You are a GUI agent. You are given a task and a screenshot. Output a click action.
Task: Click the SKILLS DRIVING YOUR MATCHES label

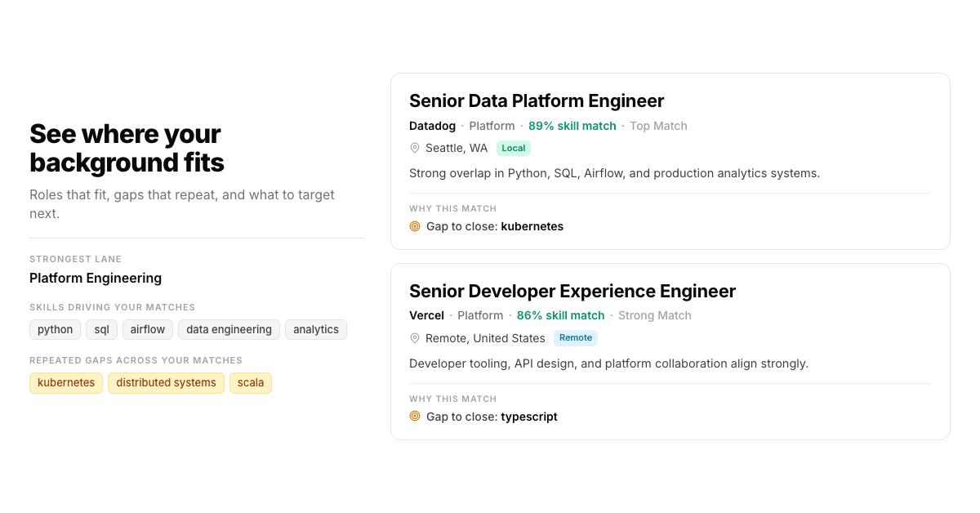(x=112, y=307)
